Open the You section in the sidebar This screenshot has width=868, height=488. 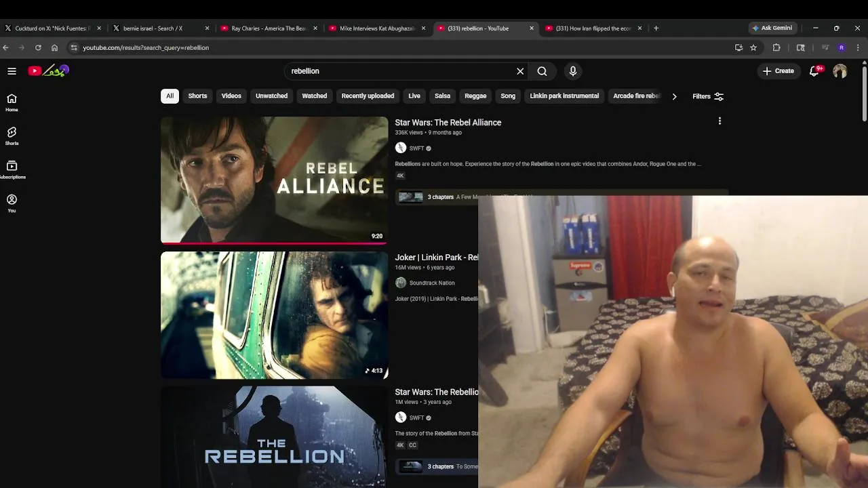point(12,203)
